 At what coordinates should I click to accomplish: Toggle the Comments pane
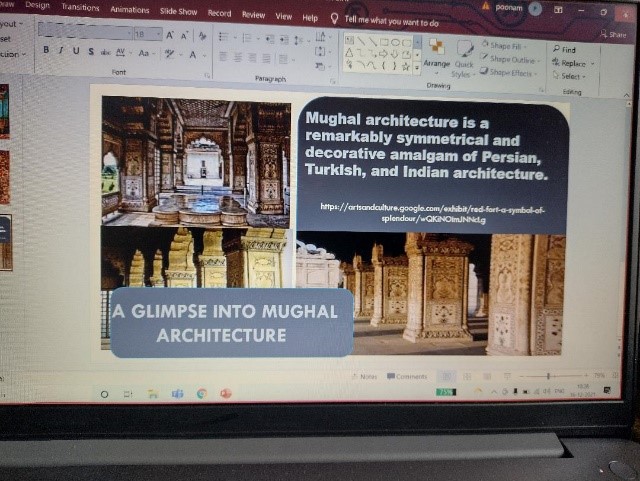(x=407, y=376)
